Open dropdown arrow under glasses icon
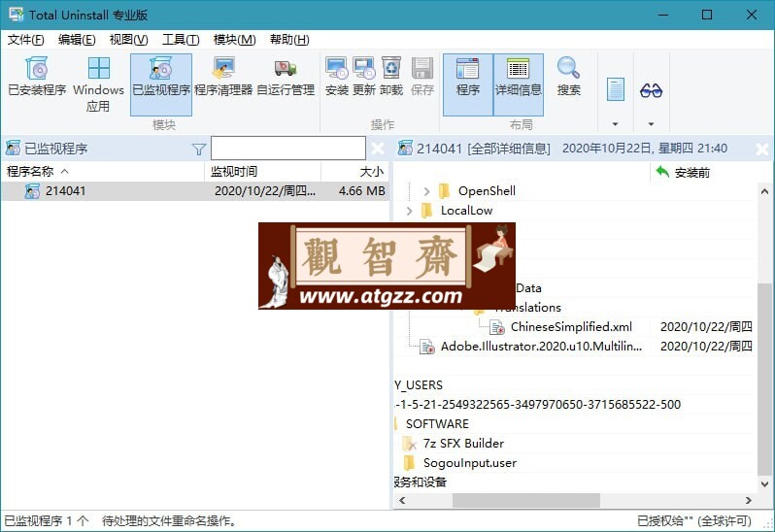The width and height of the screenshot is (775, 532). point(651,124)
